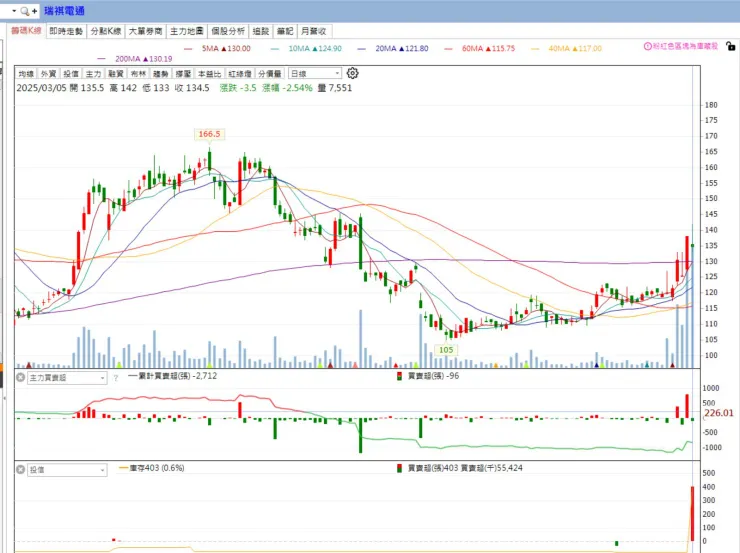Toggle the 均線 overlay button
The height and width of the screenshot is (553, 740).
[26, 74]
